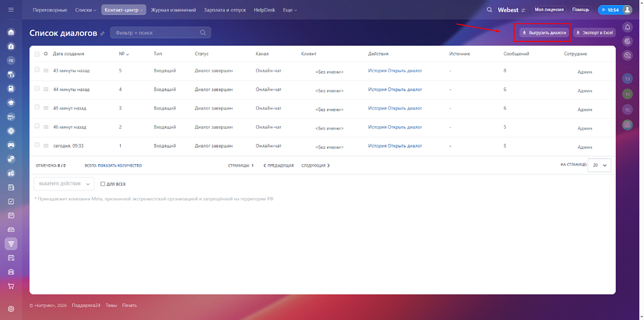The image size is (644, 320).
Task: Click the settings gear in left sidebar
Action: [x=11, y=309]
